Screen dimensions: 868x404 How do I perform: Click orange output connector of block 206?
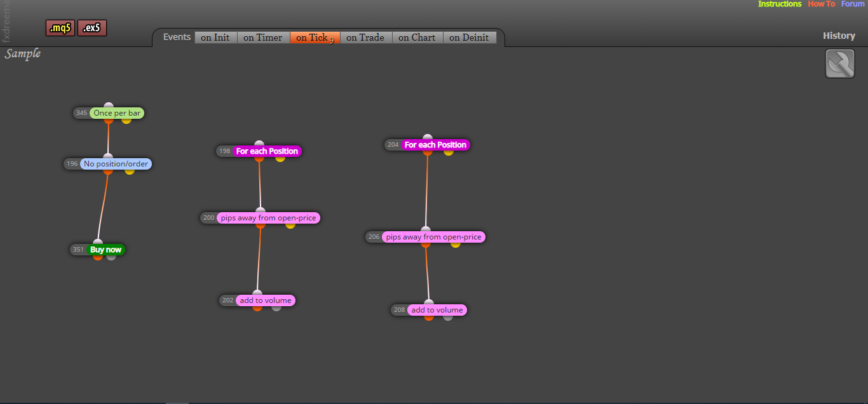(426, 243)
